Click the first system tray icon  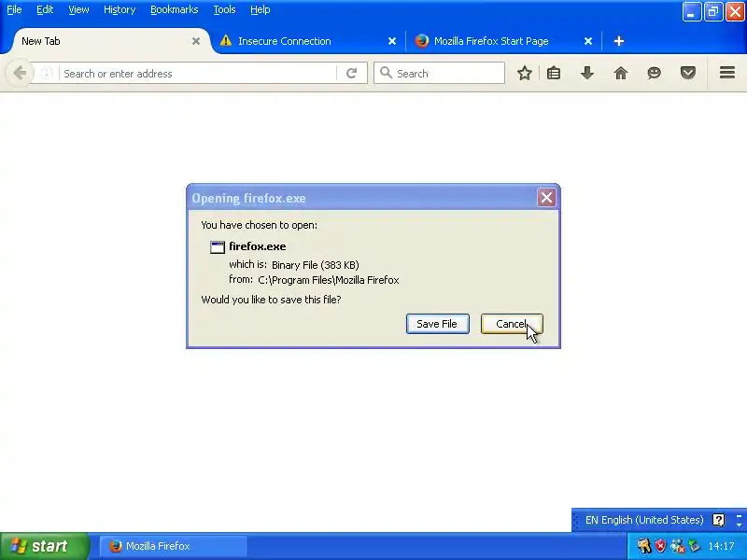tap(643, 546)
